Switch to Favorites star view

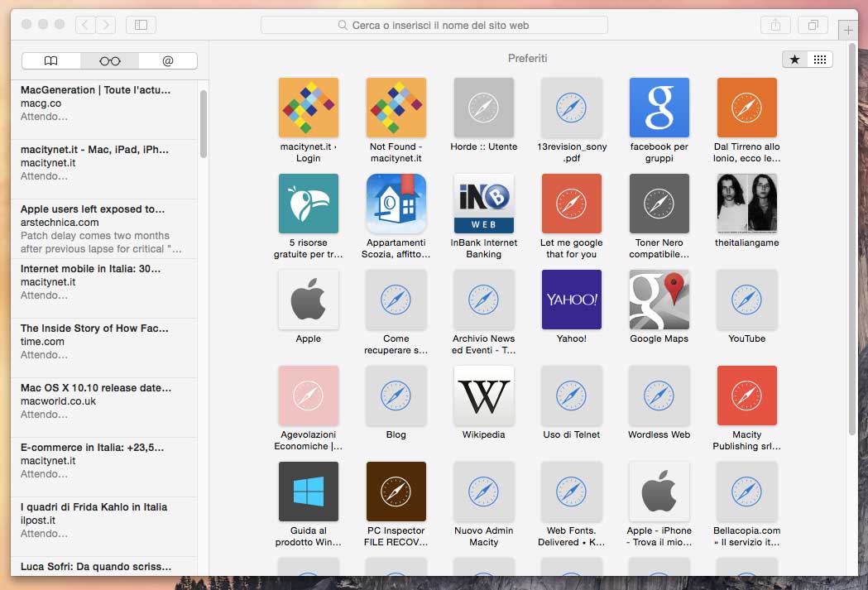[x=794, y=60]
